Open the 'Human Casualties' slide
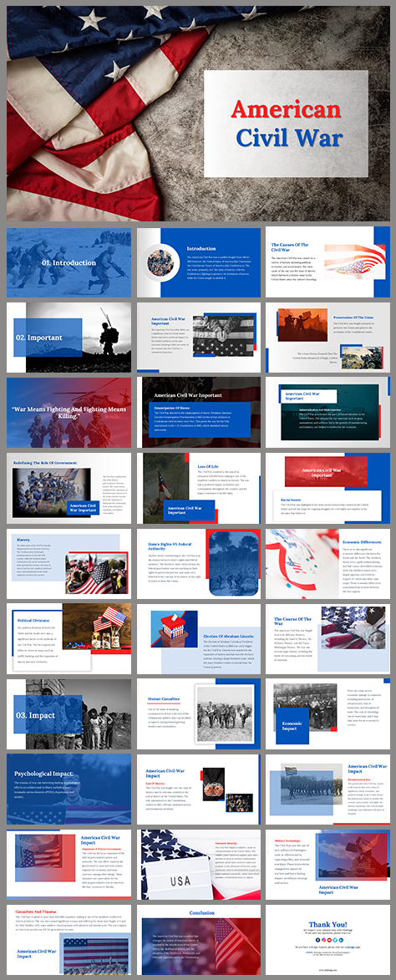Viewport: 396px width, 980px height. click(x=199, y=713)
